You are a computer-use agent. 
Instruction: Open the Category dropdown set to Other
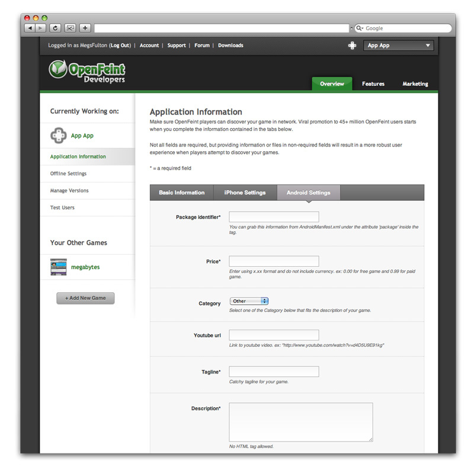pyautogui.click(x=249, y=301)
